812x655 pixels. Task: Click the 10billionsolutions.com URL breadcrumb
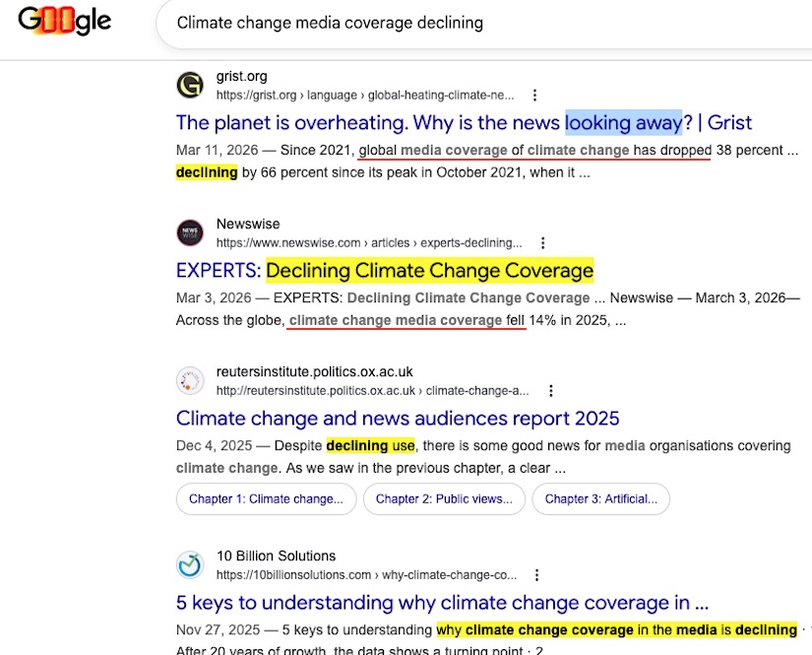pos(366,575)
